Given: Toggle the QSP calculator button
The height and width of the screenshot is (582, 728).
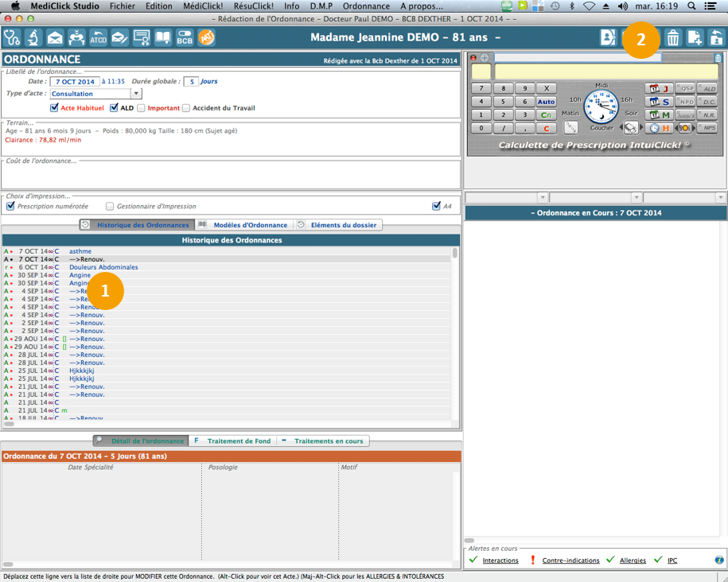Looking at the screenshot, I should (x=685, y=88).
